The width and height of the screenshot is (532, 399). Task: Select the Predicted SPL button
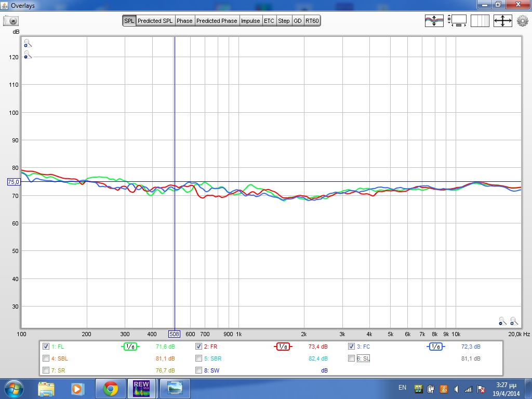click(155, 21)
